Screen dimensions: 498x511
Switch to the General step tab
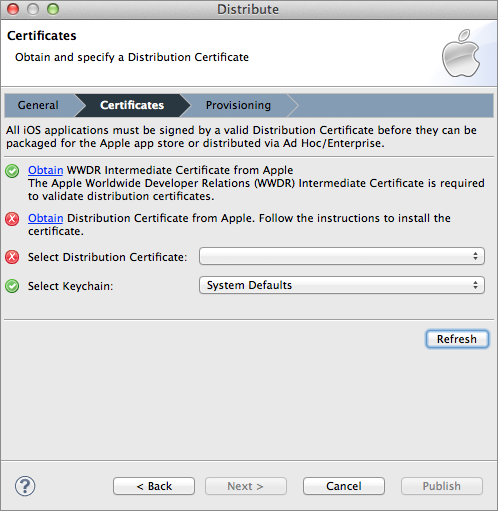click(38, 105)
